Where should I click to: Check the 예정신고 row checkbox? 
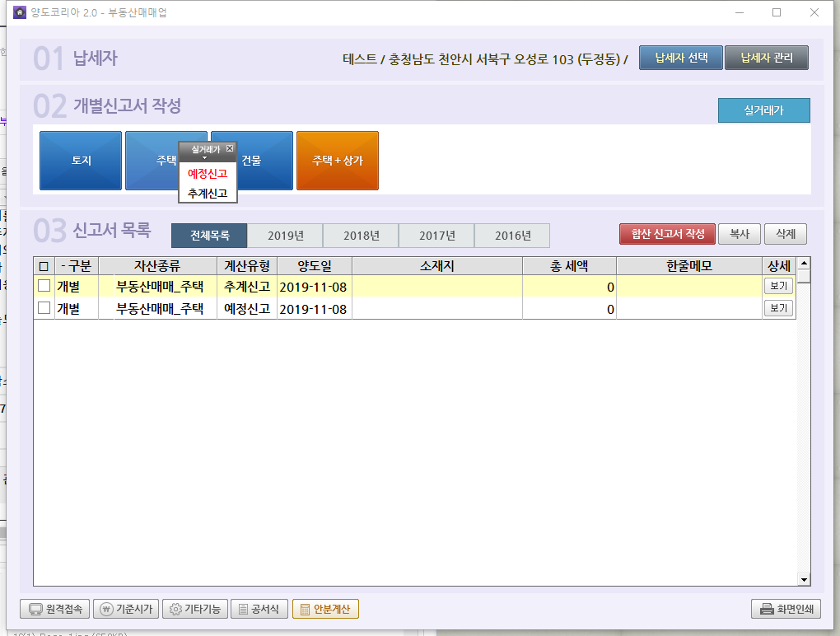point(44,308)
